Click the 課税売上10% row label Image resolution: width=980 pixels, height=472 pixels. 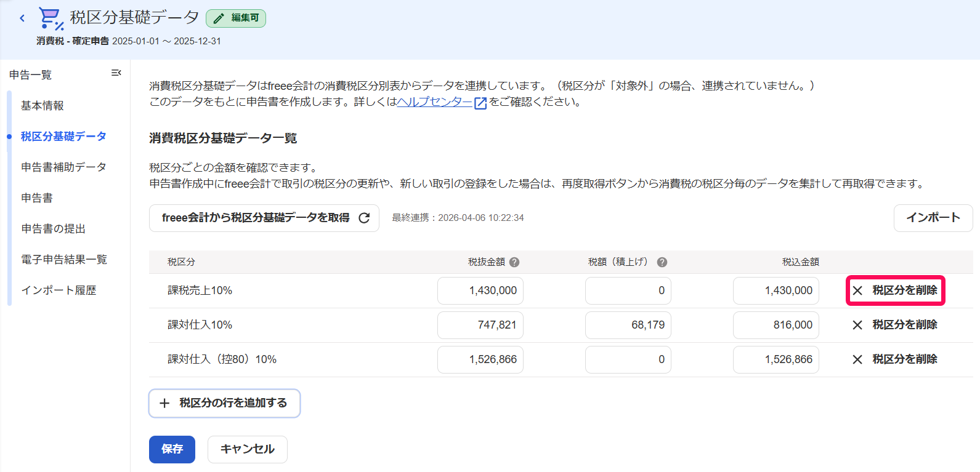200,290
